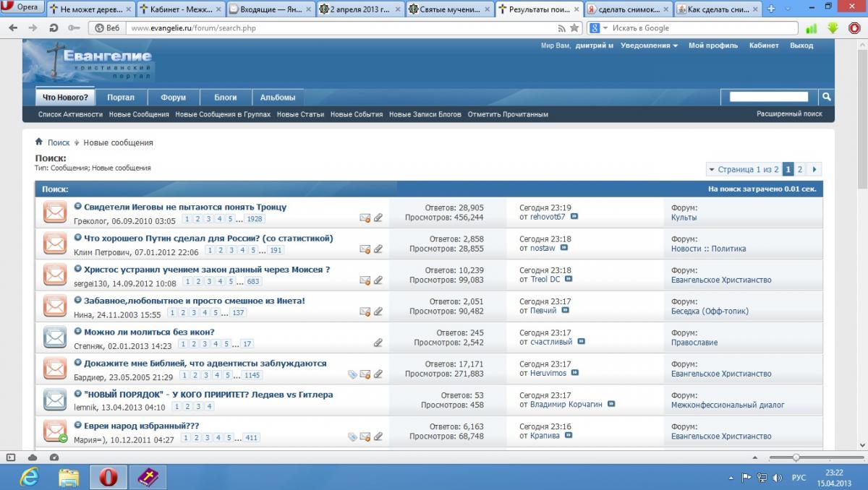Click the forum search input field

coord(768,97)
